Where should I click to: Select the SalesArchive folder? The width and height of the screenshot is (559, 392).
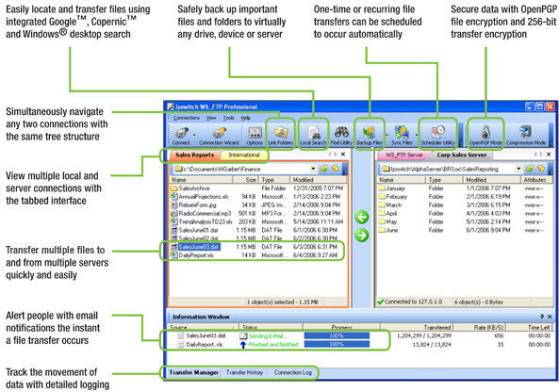tap(190, 188)
